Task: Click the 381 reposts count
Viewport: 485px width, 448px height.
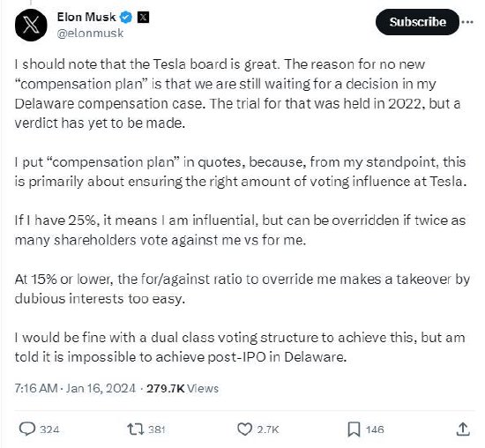Action: (x=157, y=429)
